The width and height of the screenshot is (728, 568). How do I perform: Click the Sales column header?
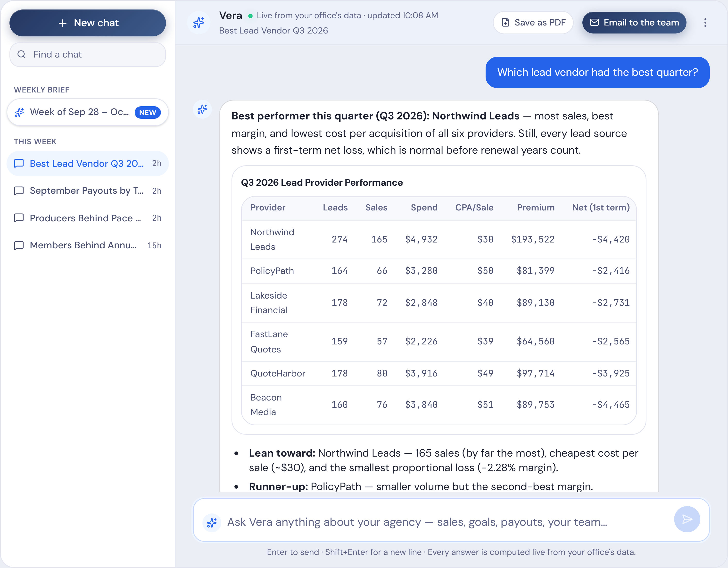click(x=376, y=207)
